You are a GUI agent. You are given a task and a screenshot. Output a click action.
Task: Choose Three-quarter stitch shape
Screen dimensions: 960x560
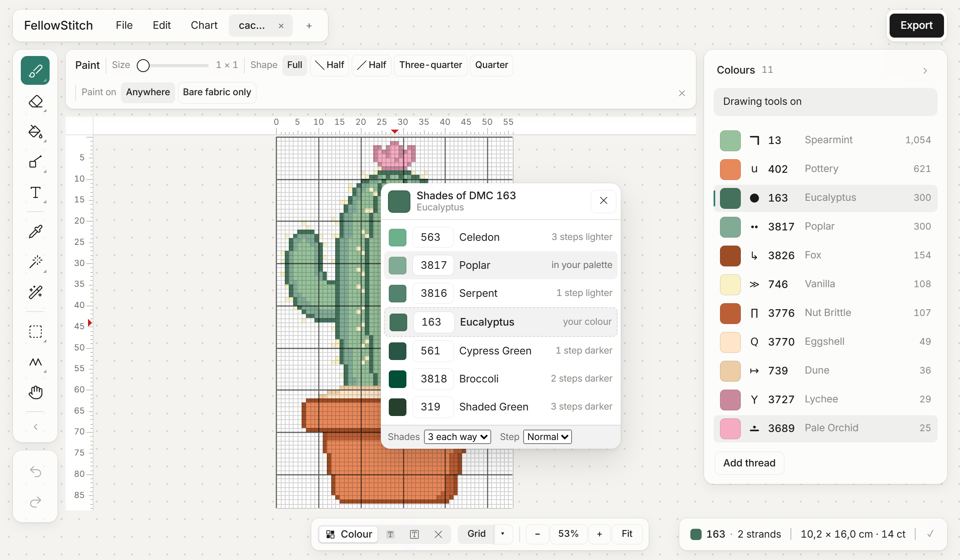point(430,65)
